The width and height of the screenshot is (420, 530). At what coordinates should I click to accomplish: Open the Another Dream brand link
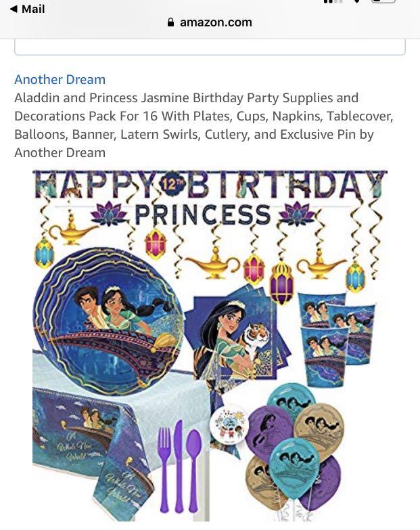point(60,79)
